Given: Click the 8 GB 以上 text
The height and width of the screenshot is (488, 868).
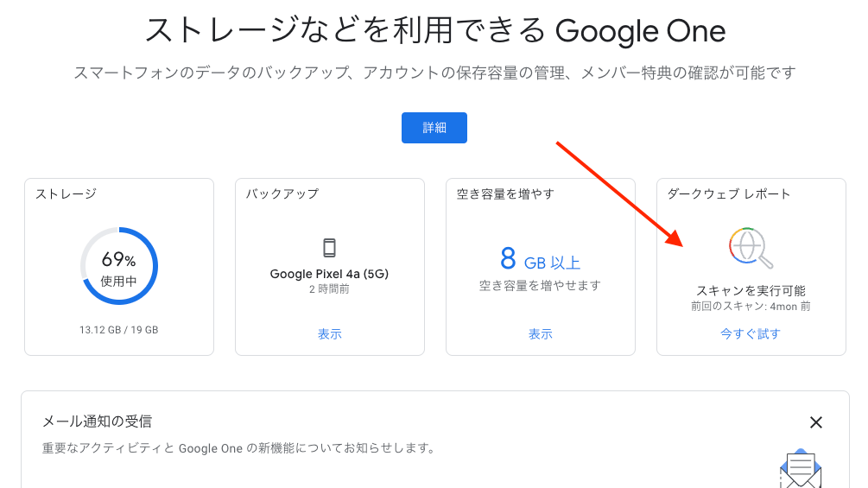Looking at the screenshot, I should point(541,259).
